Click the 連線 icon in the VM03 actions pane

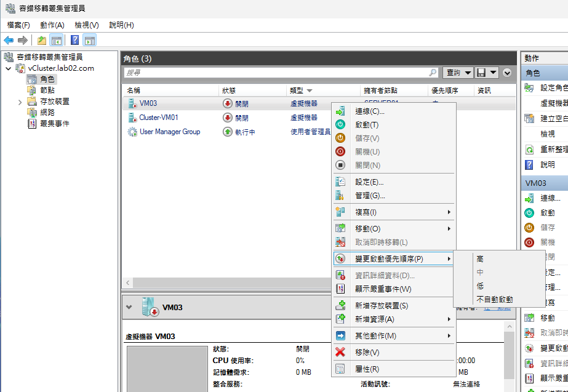click(529, 198)
